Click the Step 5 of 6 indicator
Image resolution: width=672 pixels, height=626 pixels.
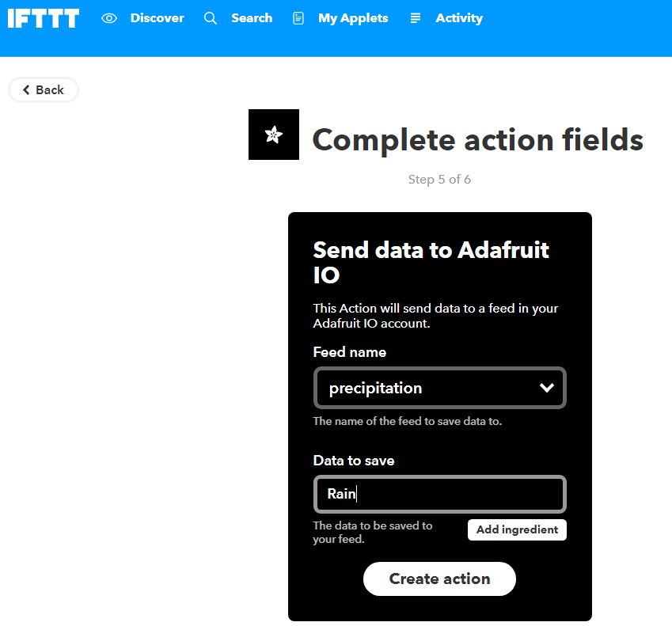coord(439,180)
